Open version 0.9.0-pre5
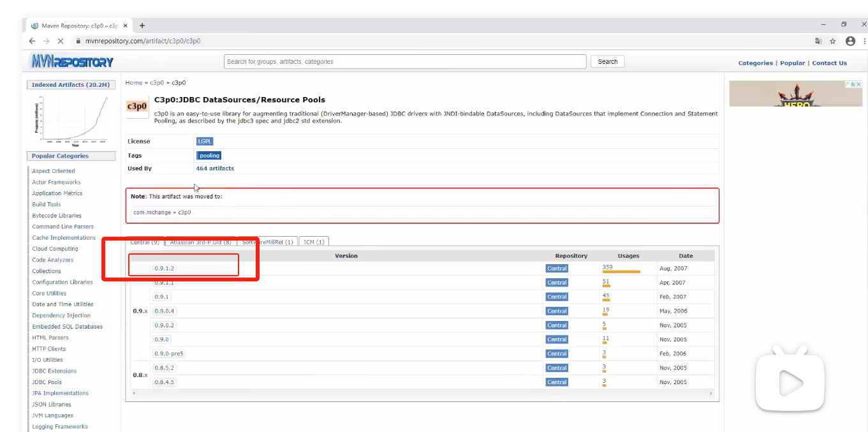The width and height of the screenshot is (868, 432). point(169,354)
